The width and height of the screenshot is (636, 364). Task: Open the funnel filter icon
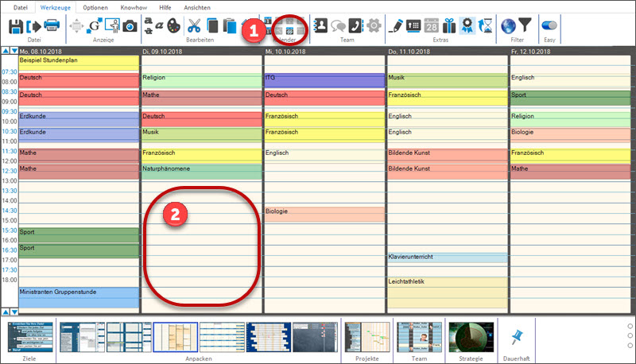(x=525, y=26)
